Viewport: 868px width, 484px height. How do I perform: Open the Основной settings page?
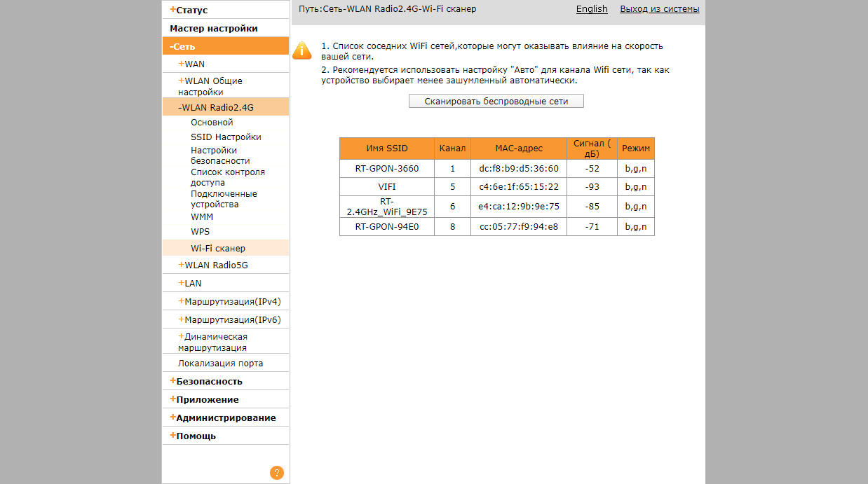212,123
